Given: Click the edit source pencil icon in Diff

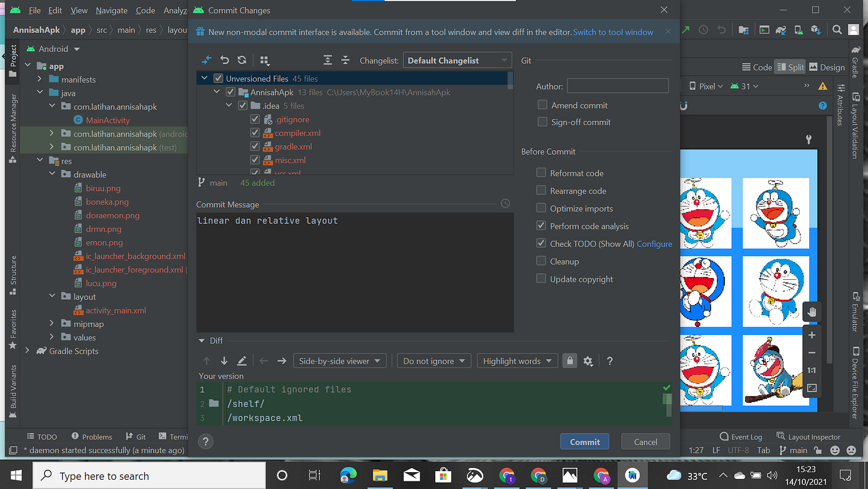Looking at the screenshot, I should pyautogui.click(x=242, y=361).
